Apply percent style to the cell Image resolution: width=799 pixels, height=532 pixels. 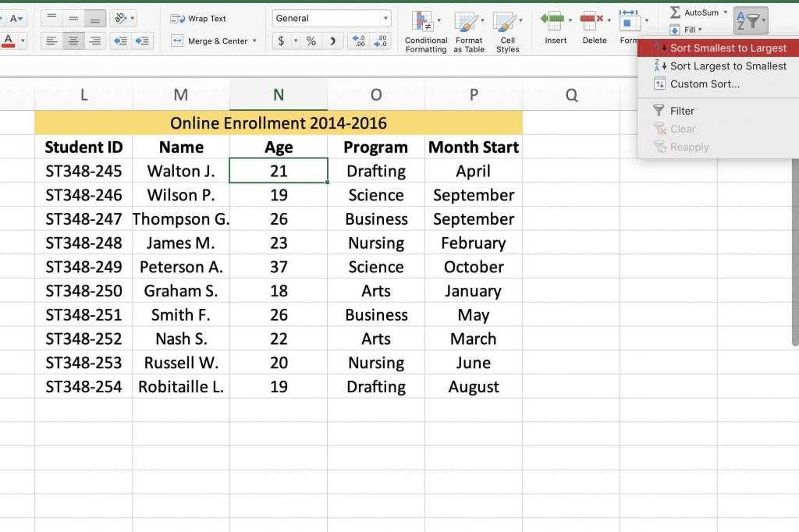point(311,41)
